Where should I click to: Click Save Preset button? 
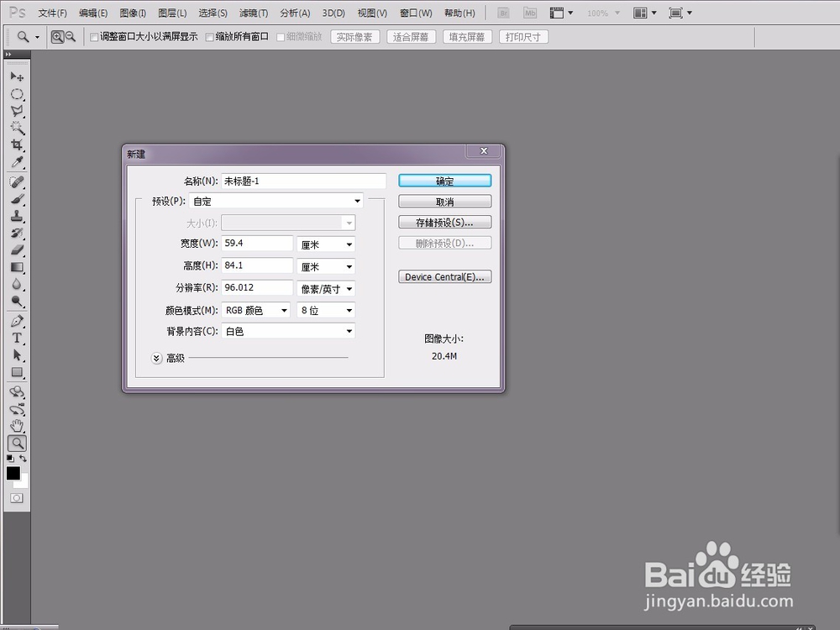[444, 223]
